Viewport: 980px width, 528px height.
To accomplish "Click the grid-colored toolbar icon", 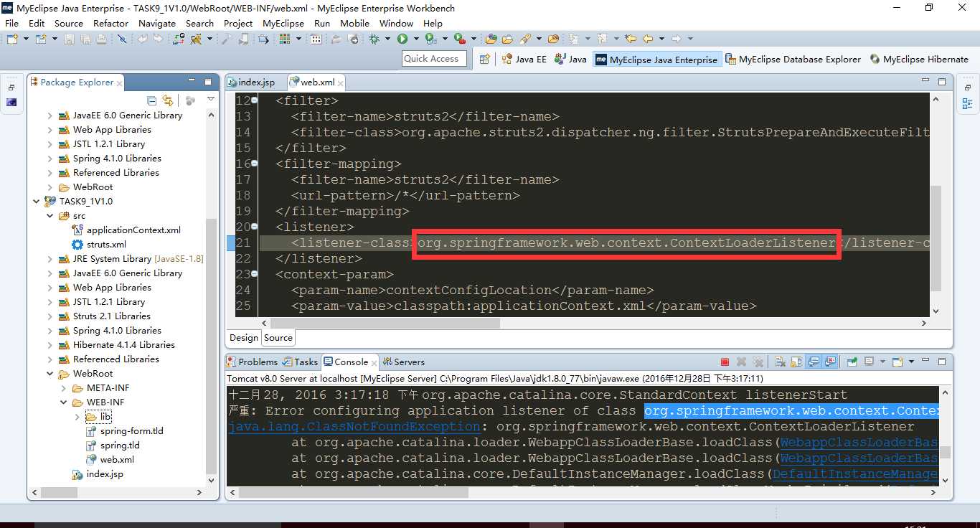I will pos(284,39).
